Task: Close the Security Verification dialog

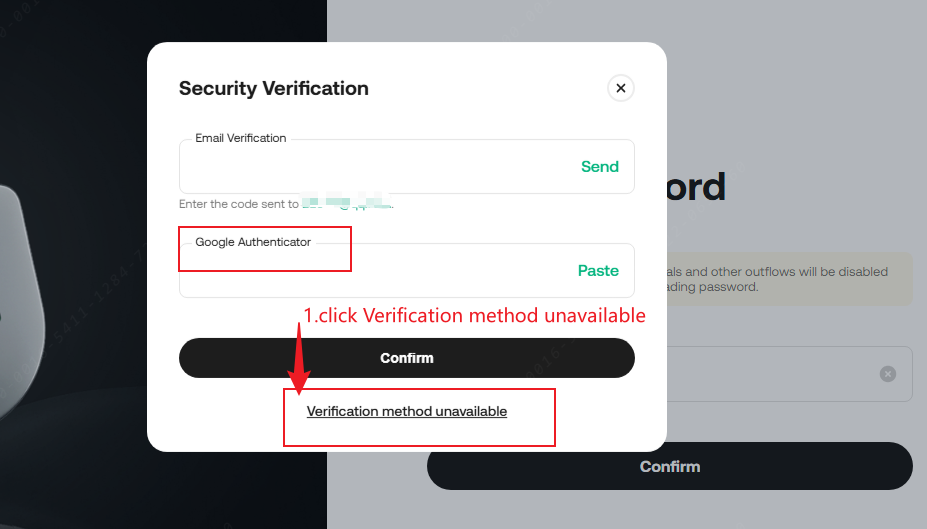Action: 620,88
